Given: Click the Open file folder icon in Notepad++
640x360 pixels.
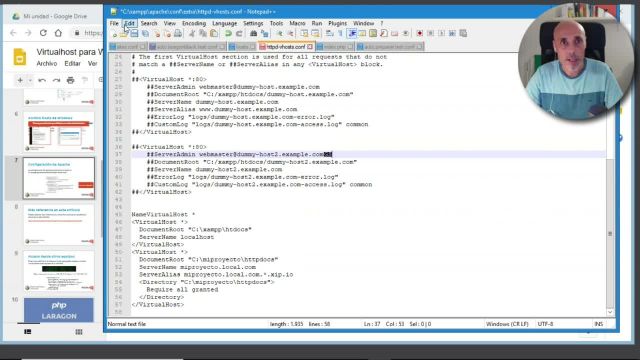Looking at the screenshot, I should (124, 34).
